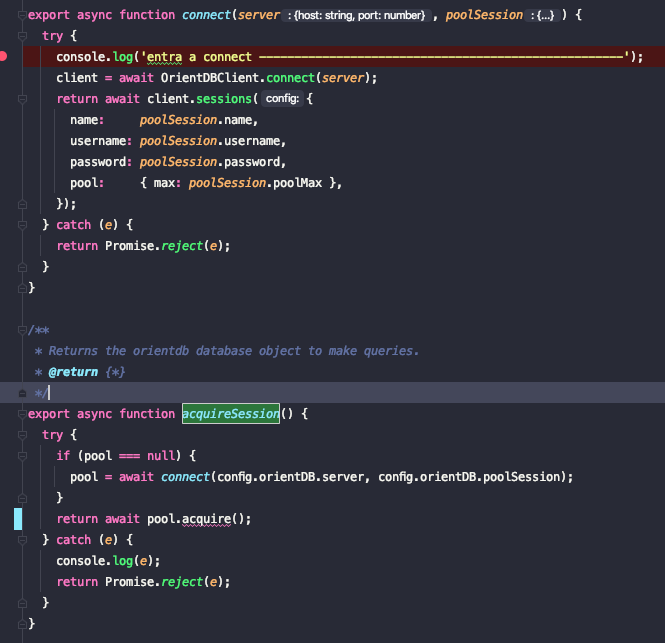Collapse the acquireSession function fold marker
This screenshot has height=643, width=665.
22,414
